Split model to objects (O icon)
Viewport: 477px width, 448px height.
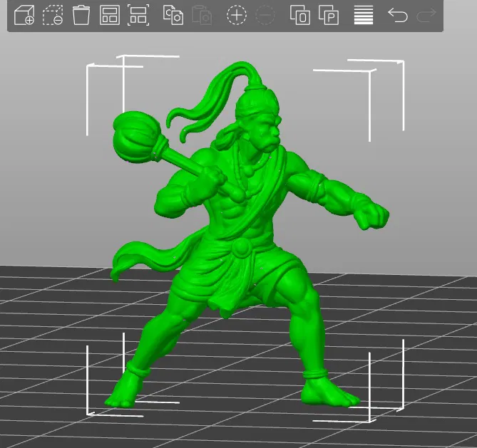click(x=300, y=15)
